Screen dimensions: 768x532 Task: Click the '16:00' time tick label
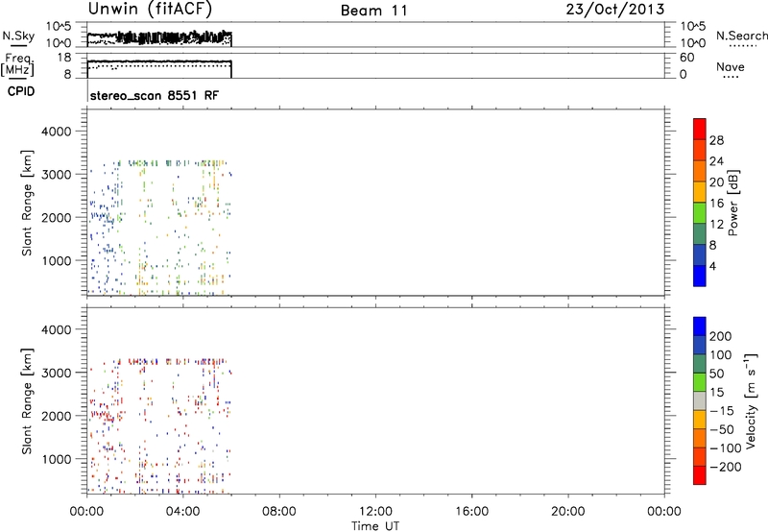[471, 512]
